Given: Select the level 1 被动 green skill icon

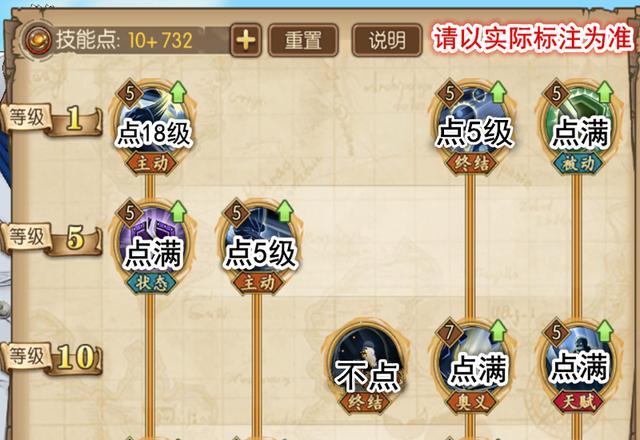Looking at the screenshot, I should tap(579, 123).
